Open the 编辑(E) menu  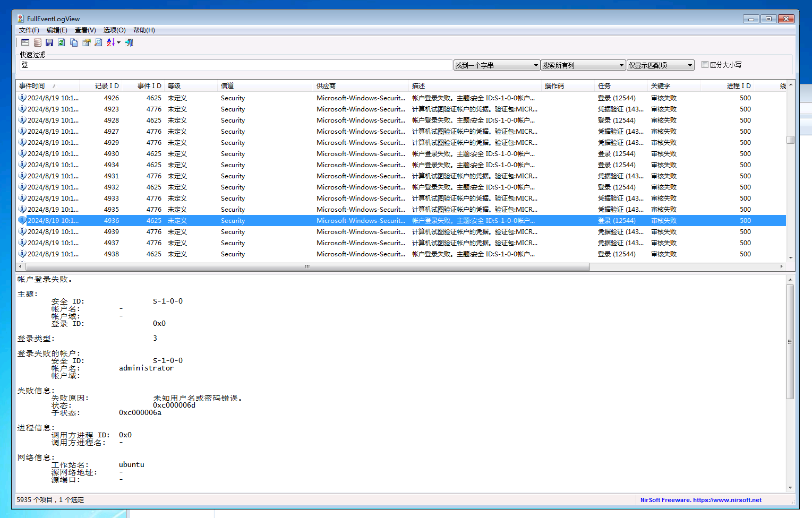click(x=57, y=30)
